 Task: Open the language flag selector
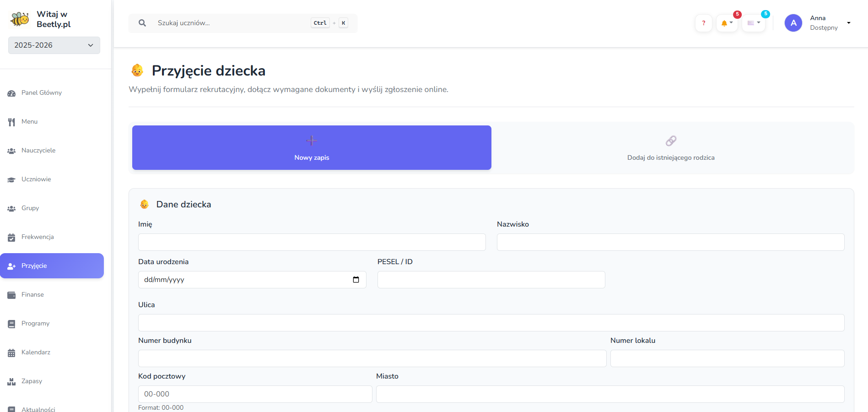pyautogui.click(x=753, y=23)
